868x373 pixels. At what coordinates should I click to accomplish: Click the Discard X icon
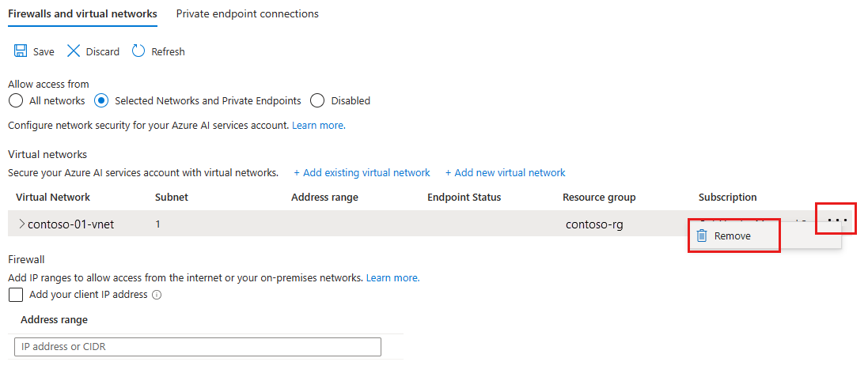click(74, 51)
